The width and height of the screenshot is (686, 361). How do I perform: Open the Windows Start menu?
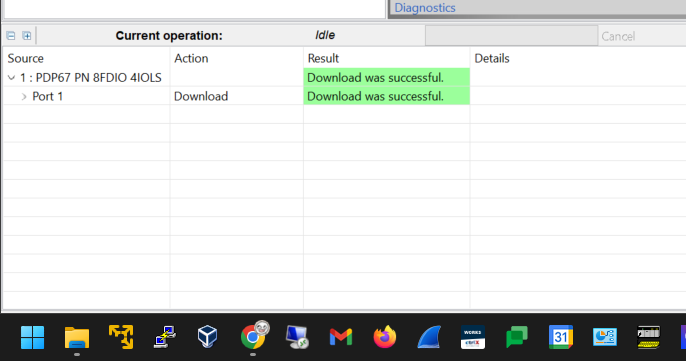point(32,337)
